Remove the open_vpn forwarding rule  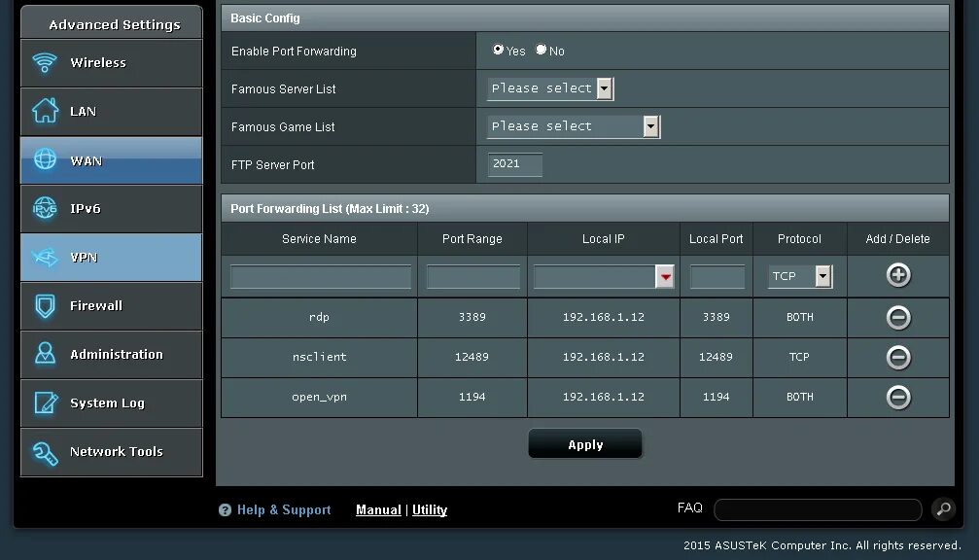coord(898,397)
